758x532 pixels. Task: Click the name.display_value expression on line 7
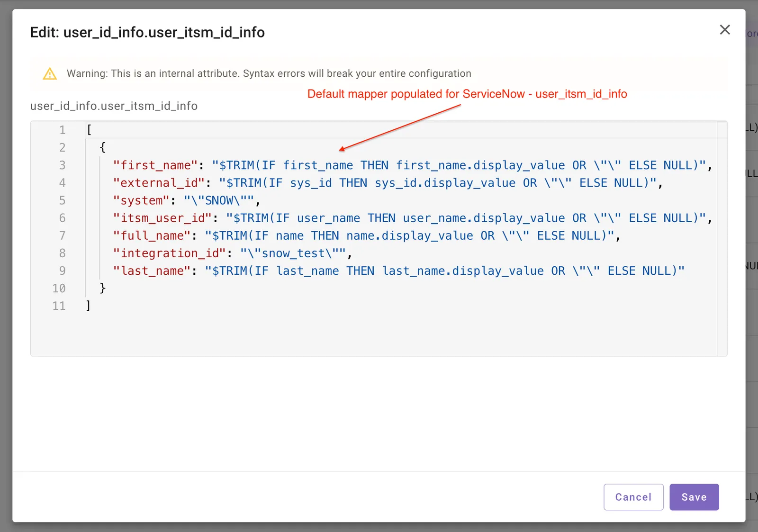tap(409, 235)
